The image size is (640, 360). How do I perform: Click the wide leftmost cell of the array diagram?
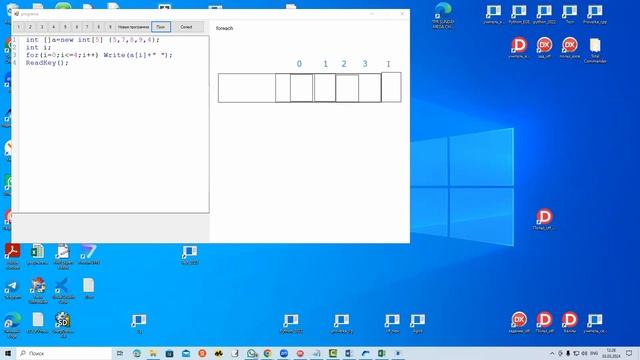247,88
